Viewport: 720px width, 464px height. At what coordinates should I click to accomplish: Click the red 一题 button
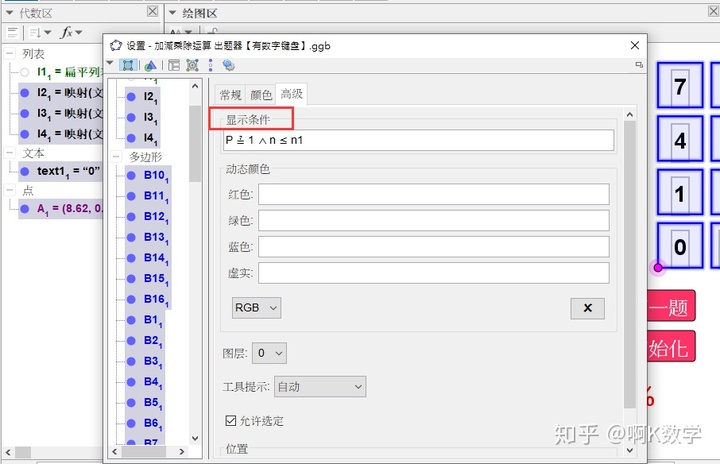point(671,306)
